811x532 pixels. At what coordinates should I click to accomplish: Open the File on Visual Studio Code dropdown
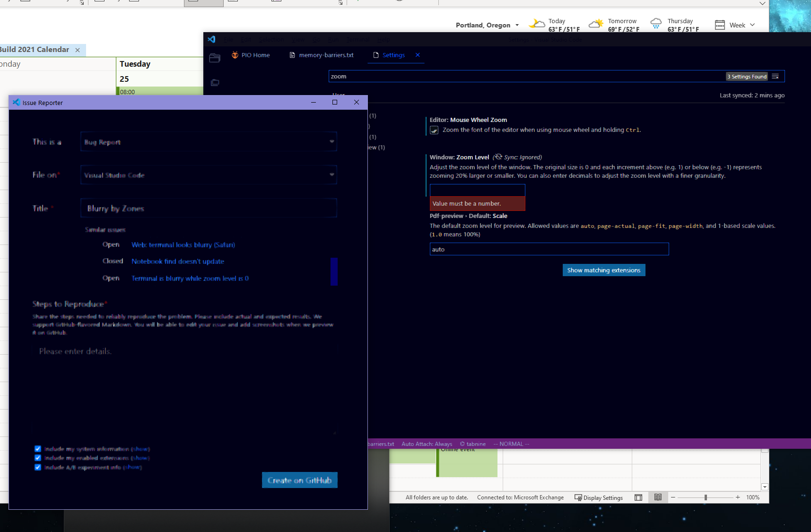point(208,174)
